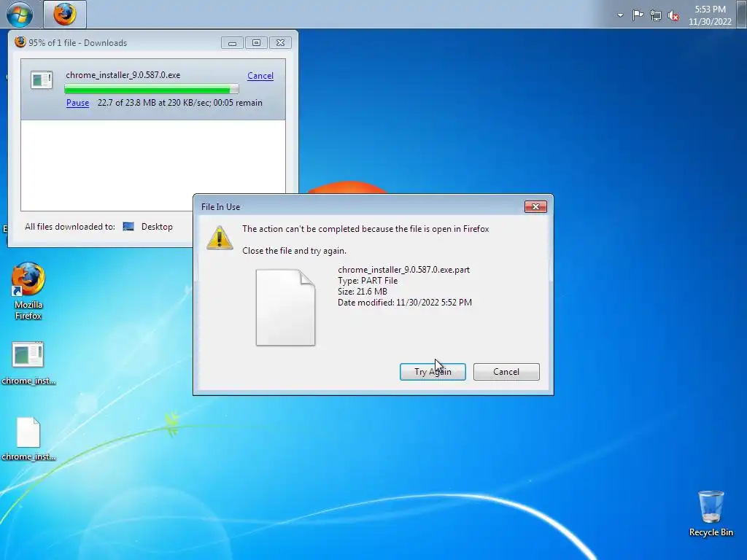The height and width of the screenshot is (560, 747).
Task: Click '95% of 1 file - Downloads' title
Action: click(x=77, y=43)
